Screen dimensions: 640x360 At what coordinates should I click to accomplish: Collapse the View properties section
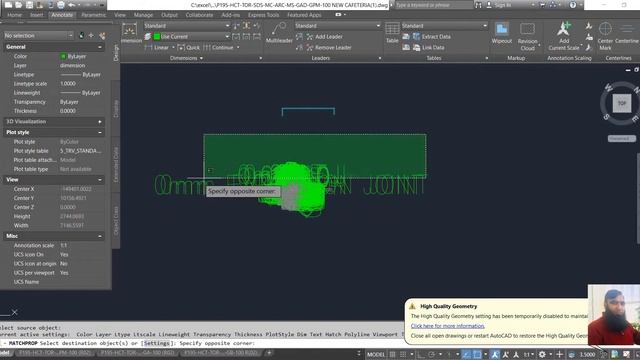(100, 180)
